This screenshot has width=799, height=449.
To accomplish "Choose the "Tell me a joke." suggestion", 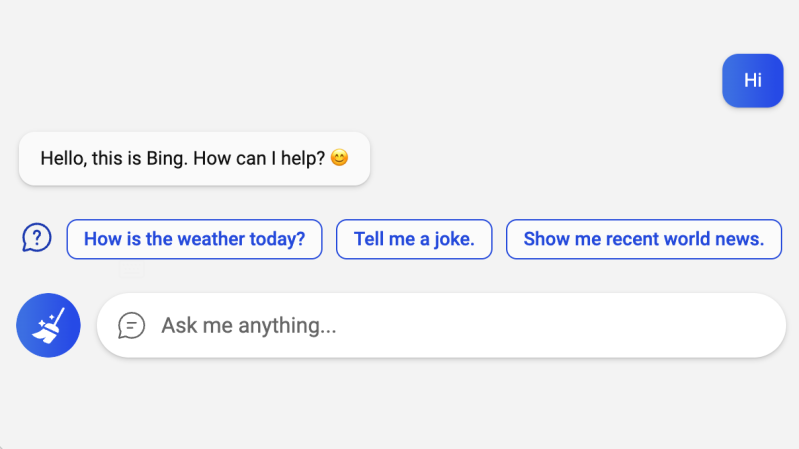I will pyautogui.click(x=414, y=239).
